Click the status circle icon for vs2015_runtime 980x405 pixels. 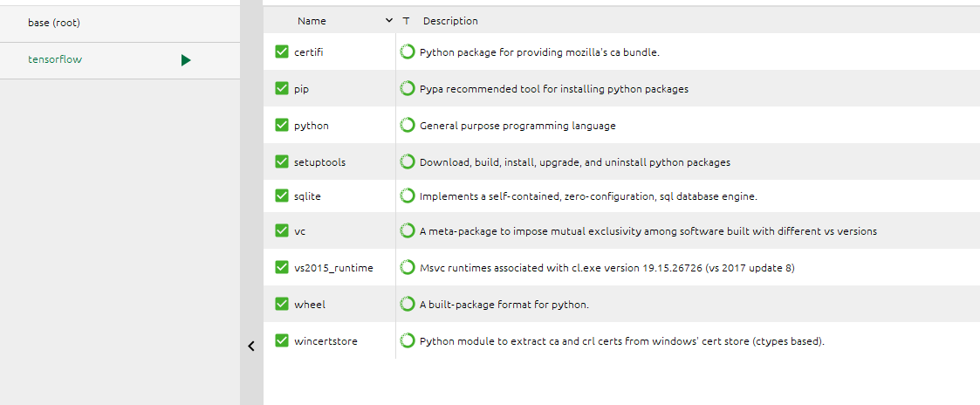407,268
